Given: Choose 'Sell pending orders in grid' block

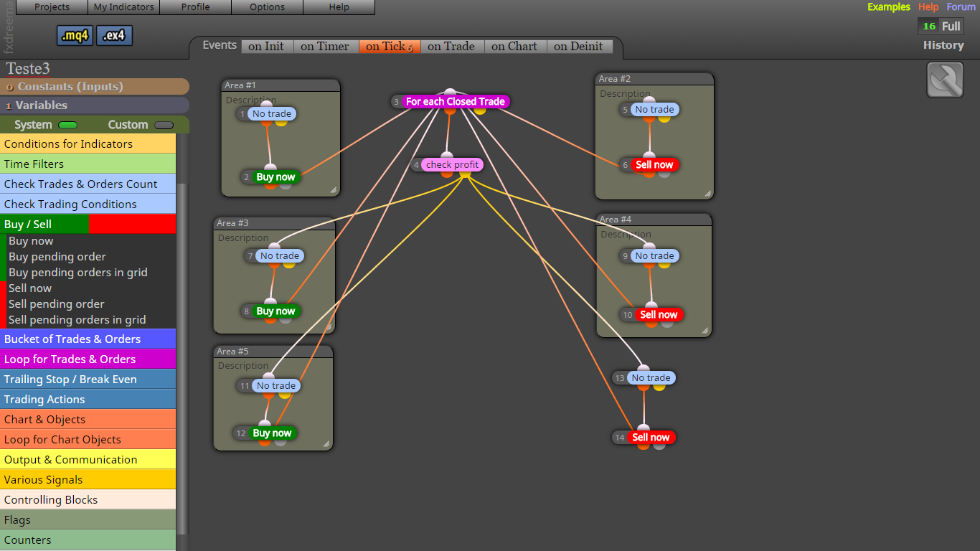Looking at the screenshot, I should tap(77, 320).
